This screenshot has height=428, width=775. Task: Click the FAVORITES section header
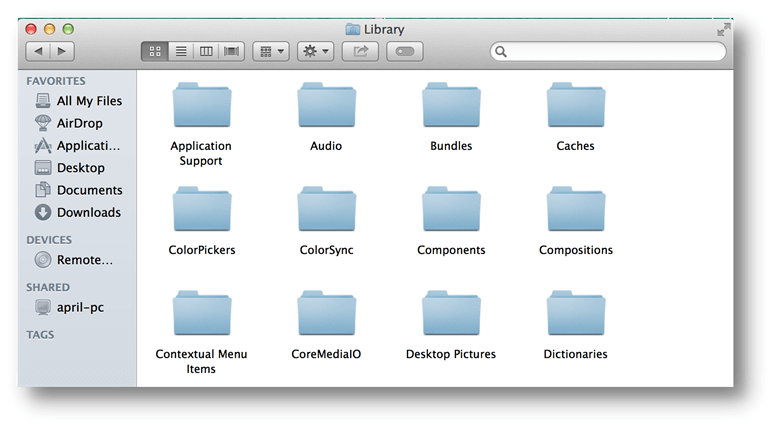pos(56,81)
